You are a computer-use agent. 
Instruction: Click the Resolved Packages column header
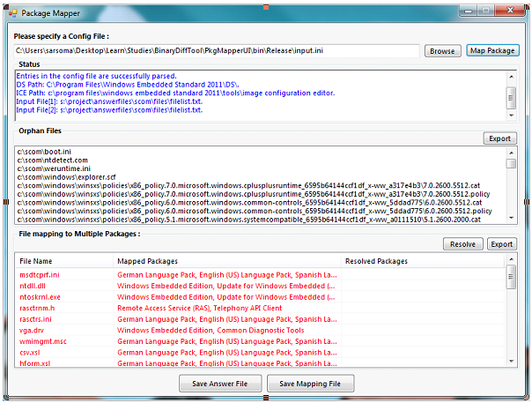[x=423, y=261]
